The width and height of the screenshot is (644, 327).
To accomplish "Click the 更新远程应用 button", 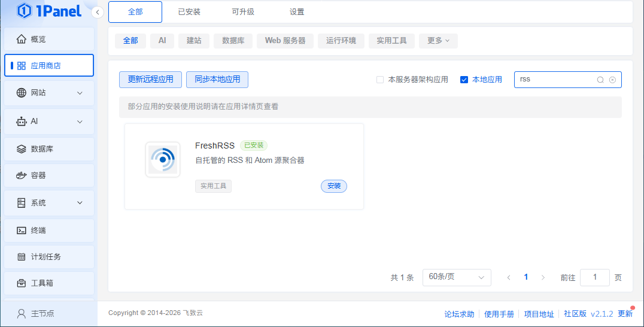I will click(150, 80).
